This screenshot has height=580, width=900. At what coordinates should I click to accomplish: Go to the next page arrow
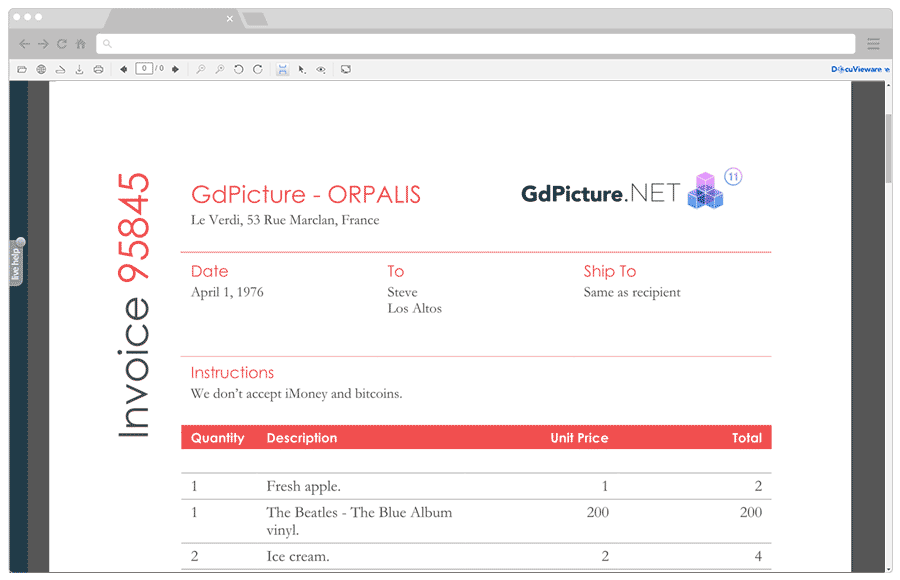coord(176,69)
